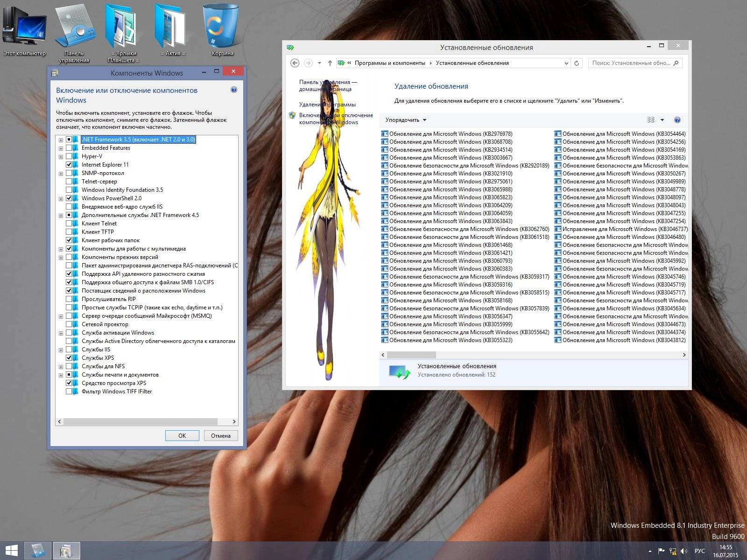Uncheck Internet Explorer 11
Image resolution: width=747 pixels, height=560 pixels.
(69, 165)
